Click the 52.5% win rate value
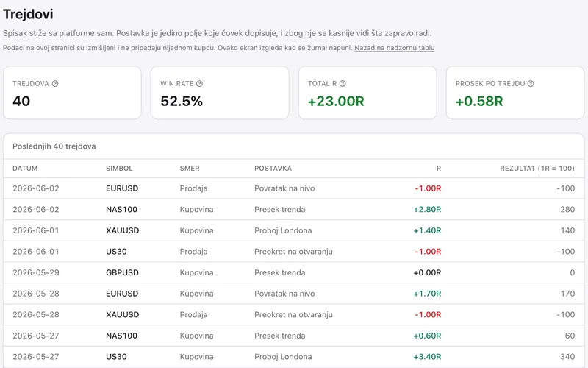Viewport: 588px width, 368px height. pos(182,101)
